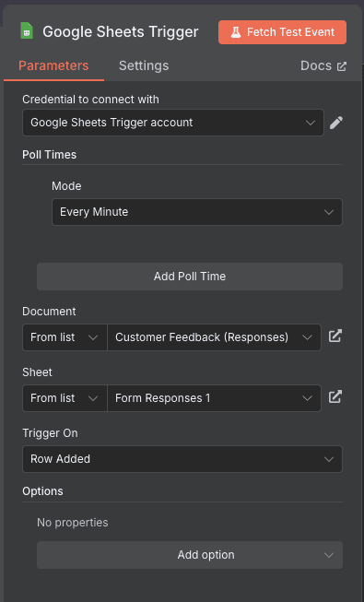Open the Poll Times Mode dropdown
Image resolution: width=364 pixels, height=602 pixels.
click(197, 212)
